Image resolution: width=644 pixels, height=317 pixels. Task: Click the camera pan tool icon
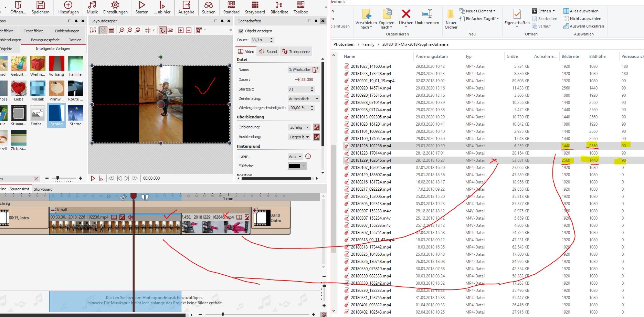point(170,30)
